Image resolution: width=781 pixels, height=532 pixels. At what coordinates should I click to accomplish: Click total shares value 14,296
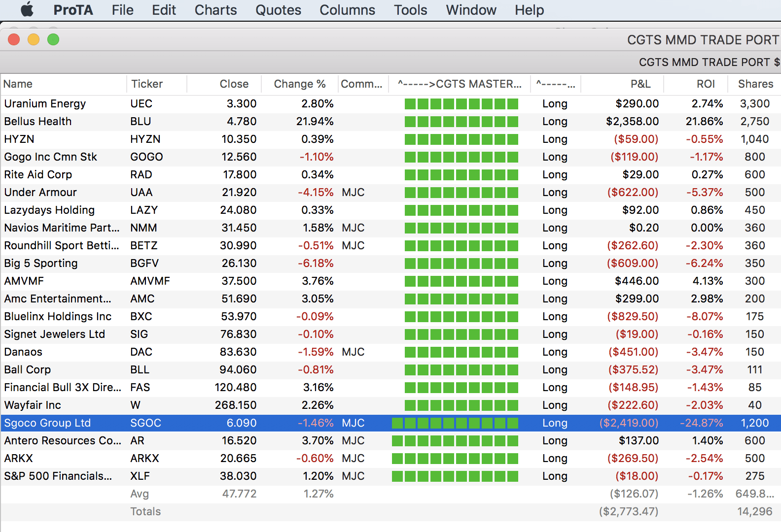[x=754, y=511]
